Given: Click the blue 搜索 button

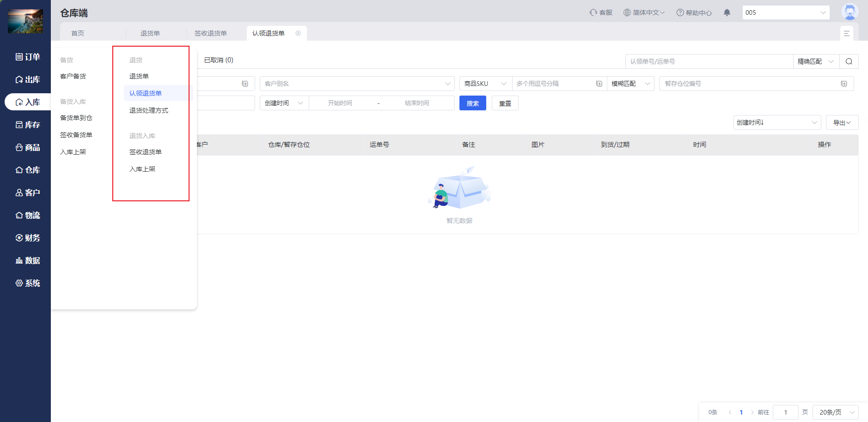Looking at the screenshot, I should coord(472,103).
